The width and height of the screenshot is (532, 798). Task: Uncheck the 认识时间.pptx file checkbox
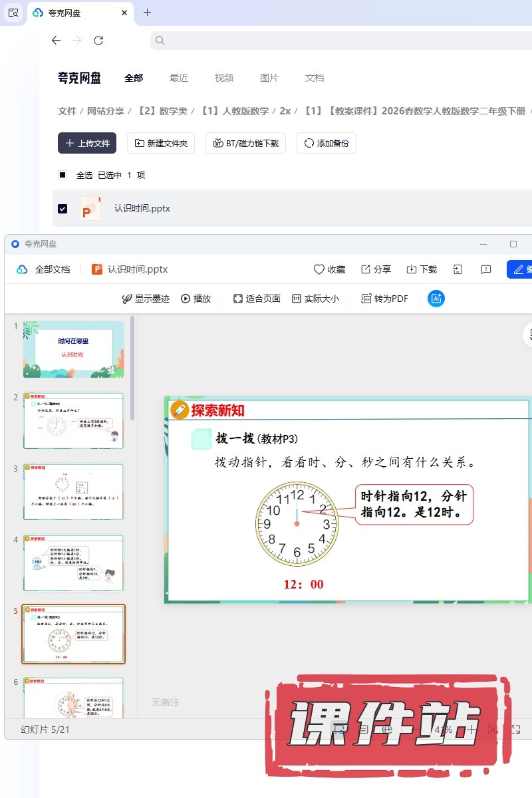(63, 208)
